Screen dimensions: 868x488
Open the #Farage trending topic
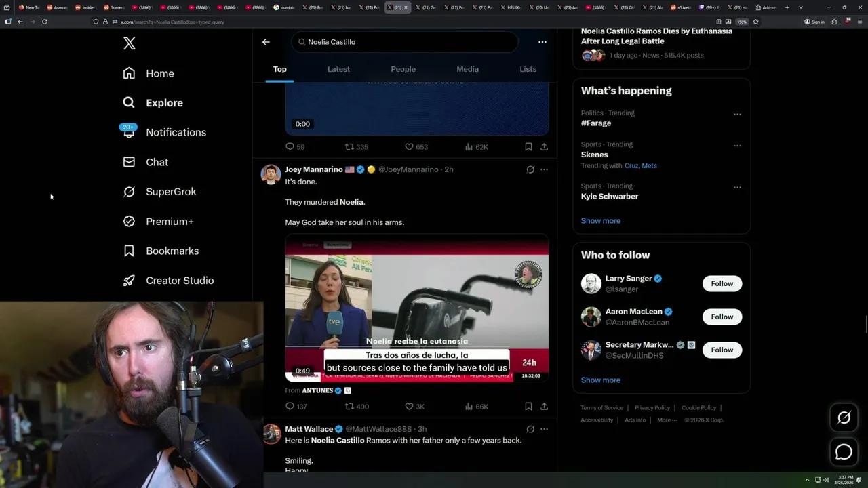pyautogui.click(x=596, y=123)
